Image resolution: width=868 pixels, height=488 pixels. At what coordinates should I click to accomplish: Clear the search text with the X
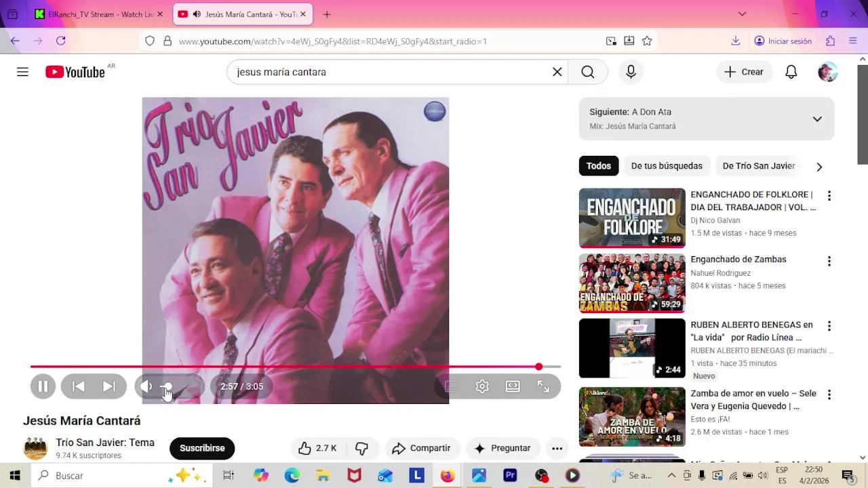click(557, 72)
